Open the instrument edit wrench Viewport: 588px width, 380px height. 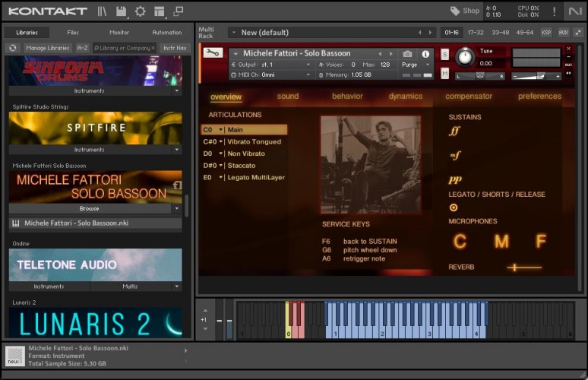(213, 53)
